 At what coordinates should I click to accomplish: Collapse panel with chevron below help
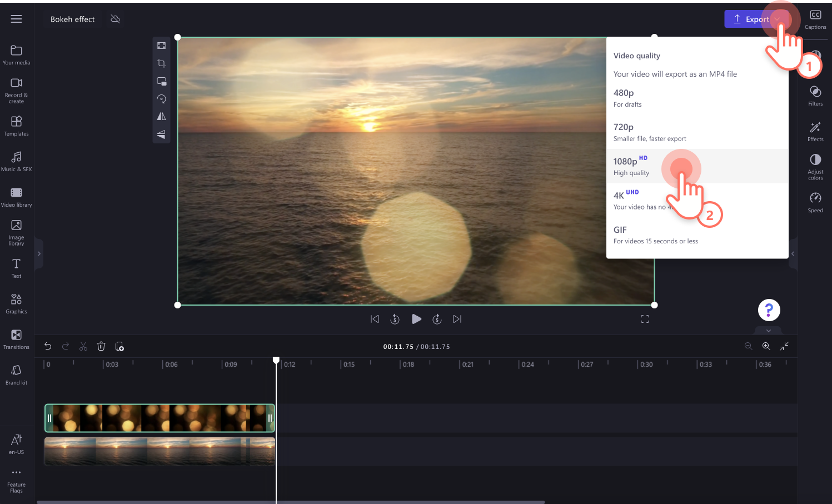tap(769, 331)
